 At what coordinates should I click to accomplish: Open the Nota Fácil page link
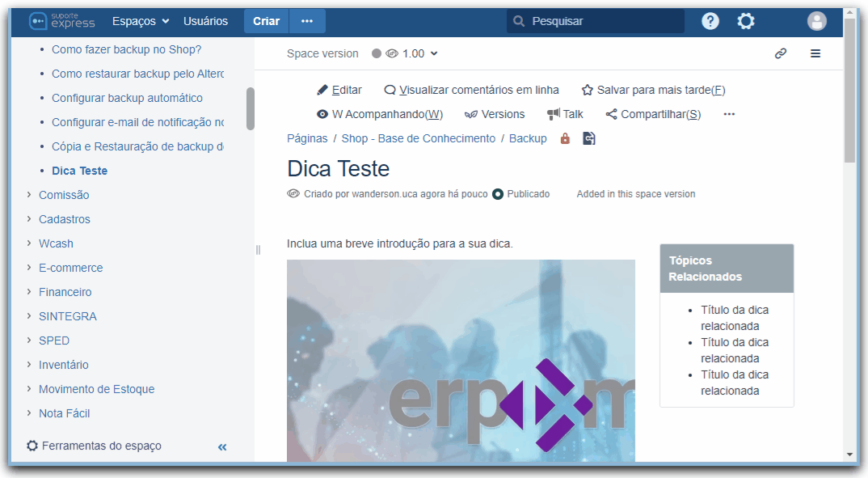click(x=64, y=413)
